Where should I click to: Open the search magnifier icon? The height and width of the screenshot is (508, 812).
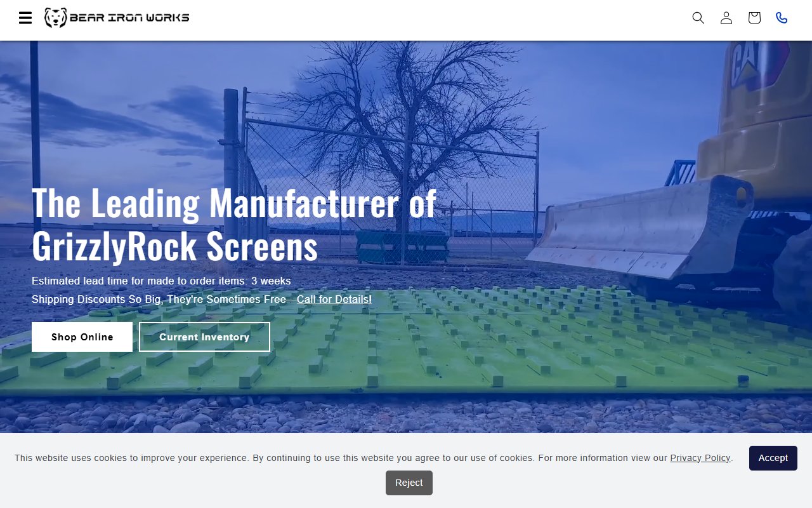click(698, 18)
